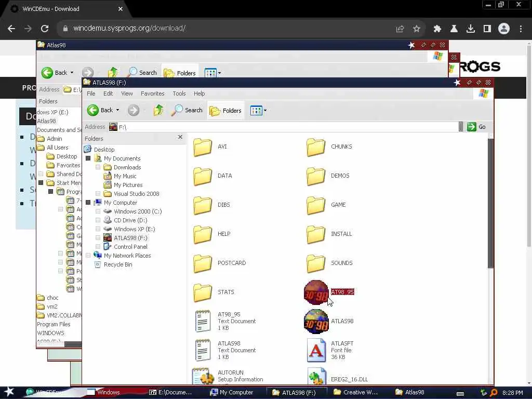Open the DIBS folder

tap(203, 205)
